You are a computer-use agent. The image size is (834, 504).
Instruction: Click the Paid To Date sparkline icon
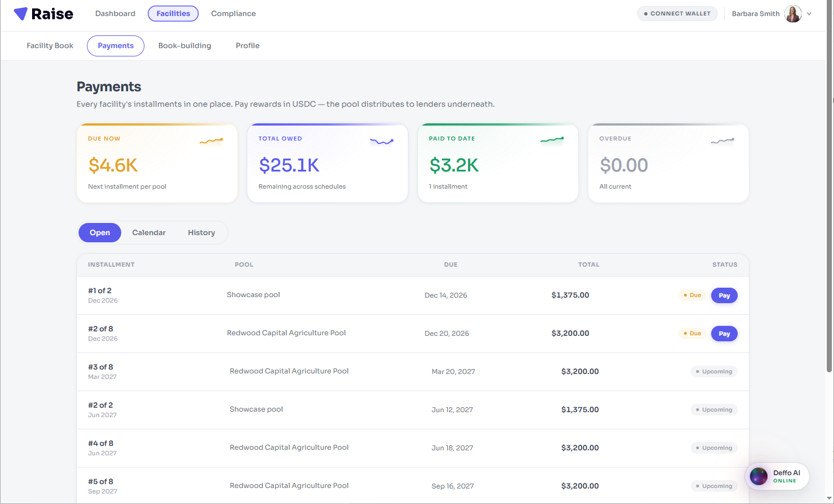[552, 141]
